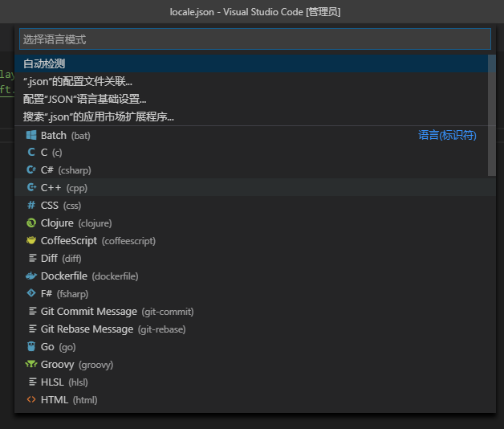Click the Go gopher icon
The height and width of the screenshot is (429, 504).
[31, 346]
